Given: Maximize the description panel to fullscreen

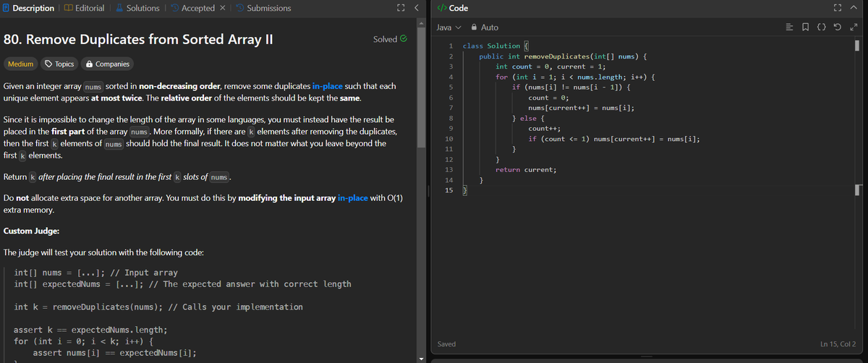Looking at the screenshot, I should pyautogui.click(x=400, y=8).
